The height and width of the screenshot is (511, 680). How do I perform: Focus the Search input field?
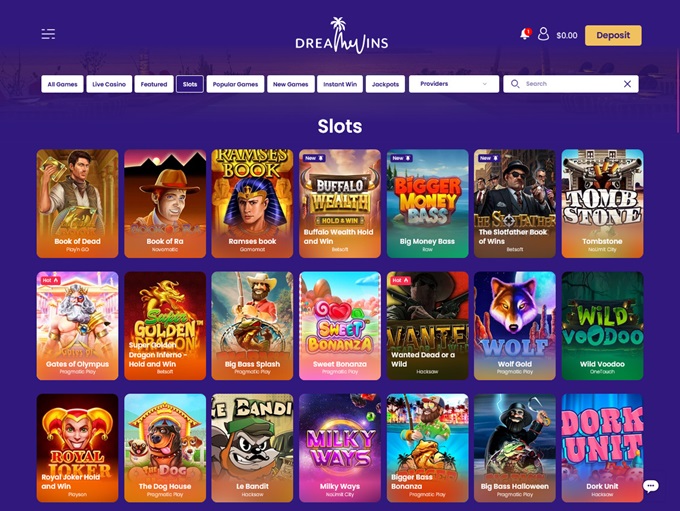pos(571,84)
